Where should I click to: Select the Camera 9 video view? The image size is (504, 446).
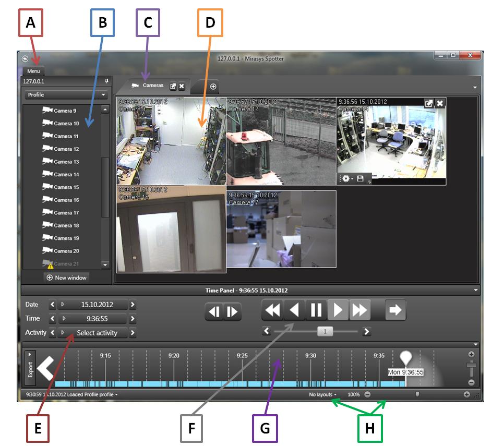click(x=171, y=141)
